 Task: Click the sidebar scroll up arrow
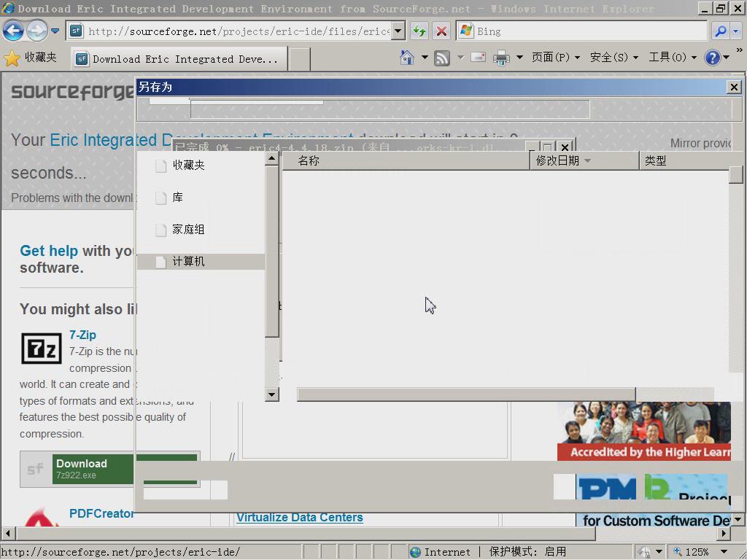[x=271, y=158]
